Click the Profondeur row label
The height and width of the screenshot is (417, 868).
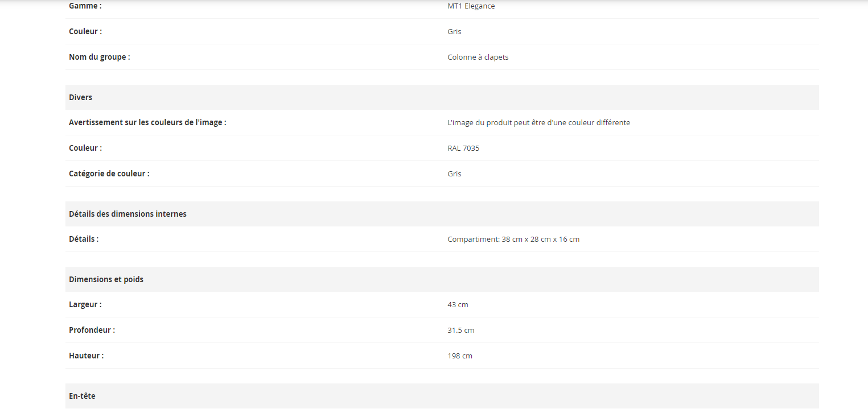[92, 330]
